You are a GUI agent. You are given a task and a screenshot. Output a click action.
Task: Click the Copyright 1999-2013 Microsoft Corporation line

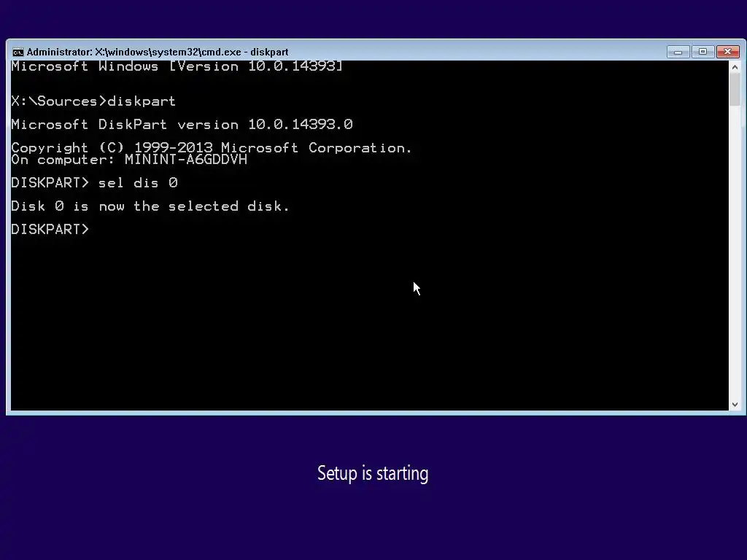pyautogui.click(x=212, y=147)
